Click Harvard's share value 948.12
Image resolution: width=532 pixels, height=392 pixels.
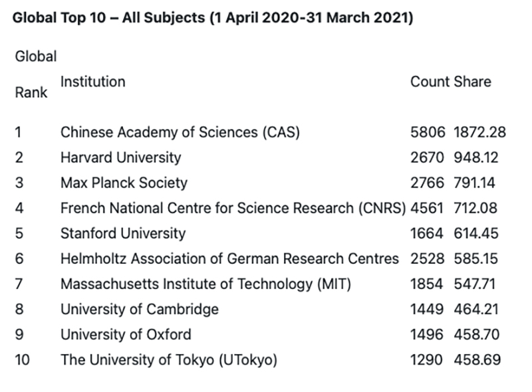(475, 157)
